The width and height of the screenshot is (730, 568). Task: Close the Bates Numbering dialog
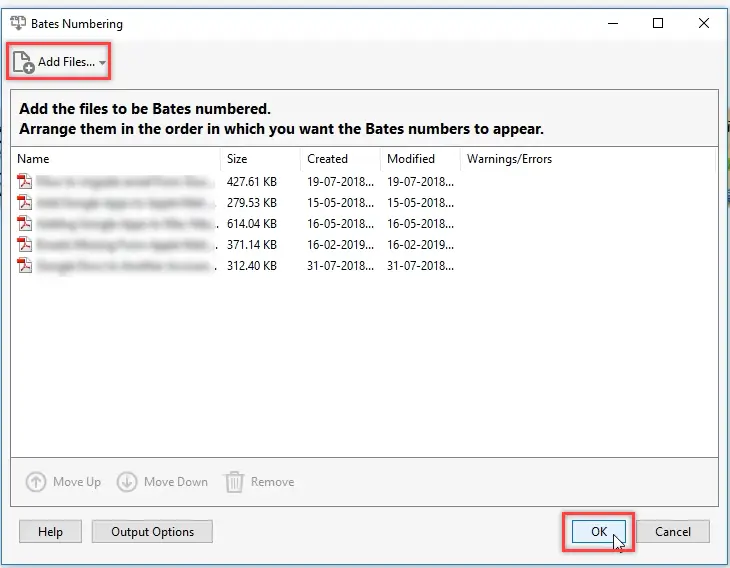(x=704, y=23)
